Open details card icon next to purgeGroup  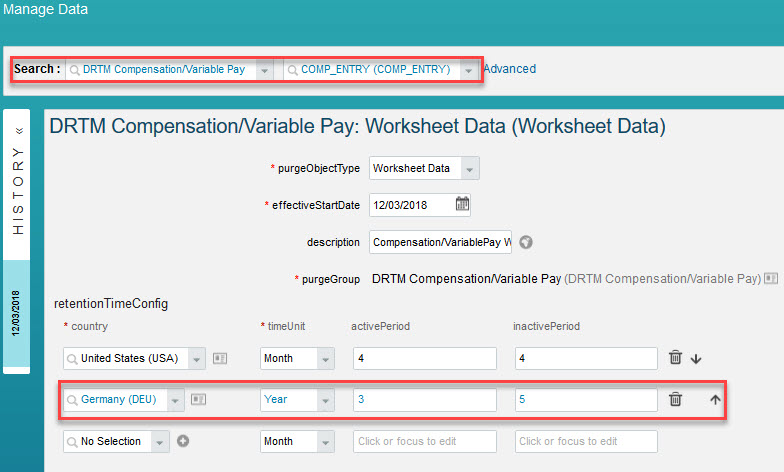(771, 278)
